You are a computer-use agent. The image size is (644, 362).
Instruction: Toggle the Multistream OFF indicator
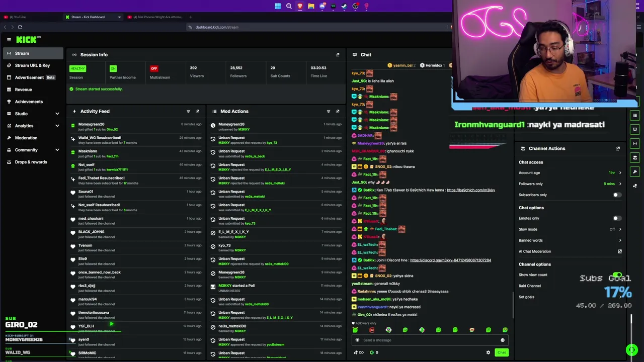coord(154,68)
